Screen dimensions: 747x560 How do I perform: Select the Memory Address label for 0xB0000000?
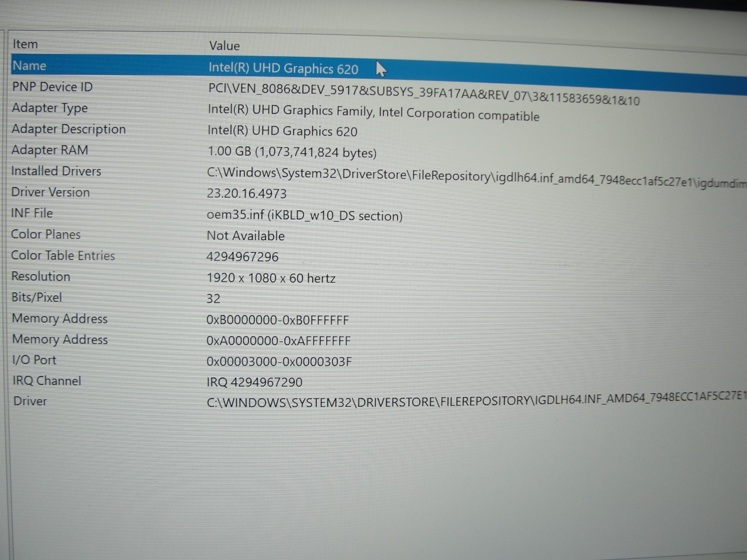(60, 318)
